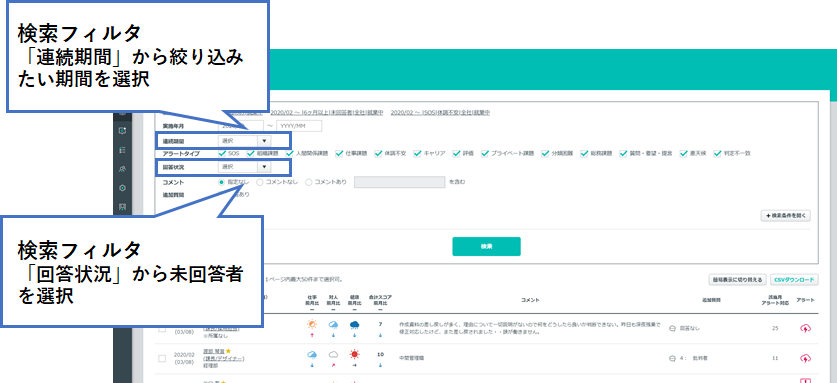The image size is (837, 383).
Task: Click the 合計スコア column header
Action: pos(380,297)
